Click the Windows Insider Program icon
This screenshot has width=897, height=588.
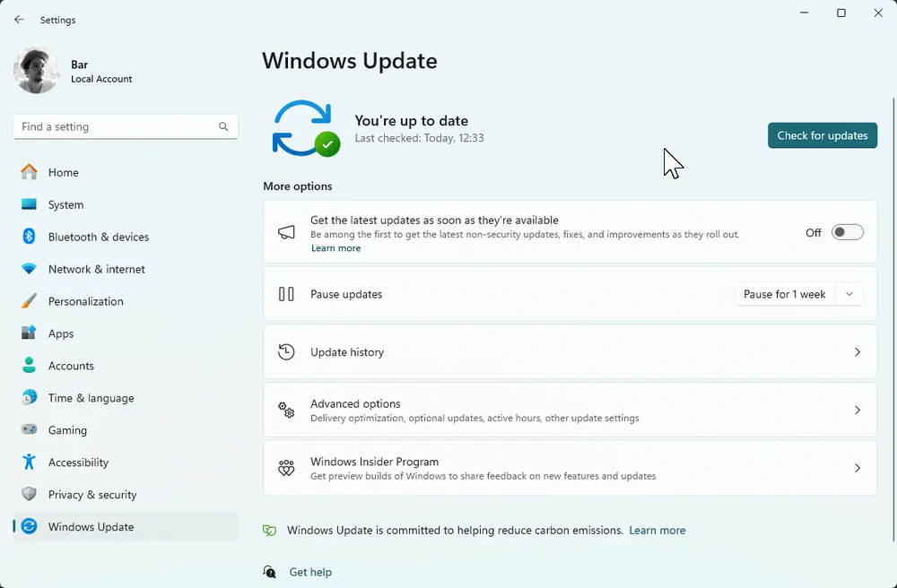pyautogui.click(x=286, y=468)
